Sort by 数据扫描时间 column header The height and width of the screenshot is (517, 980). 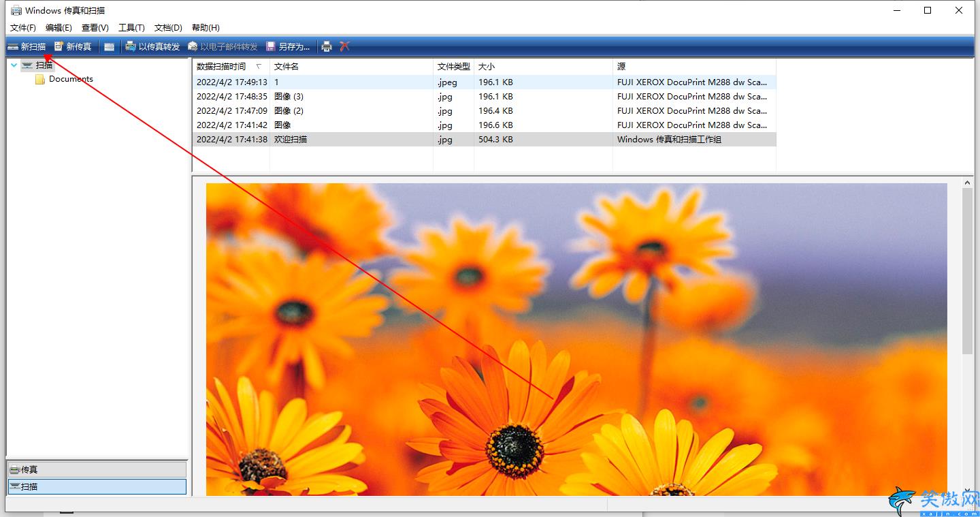click(x=231, y=67)
